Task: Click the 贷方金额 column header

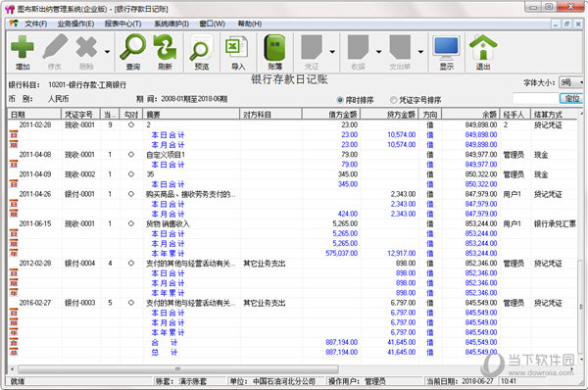Action: 390,115
